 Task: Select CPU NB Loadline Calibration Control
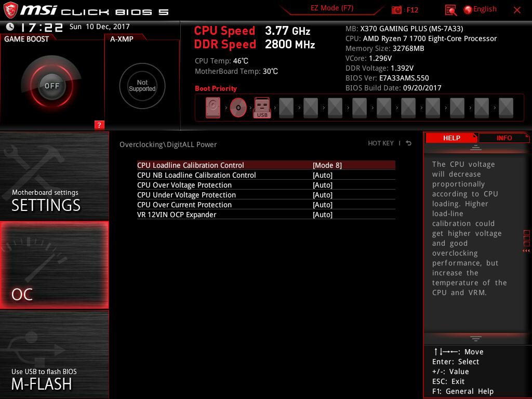tap(266, 175)
